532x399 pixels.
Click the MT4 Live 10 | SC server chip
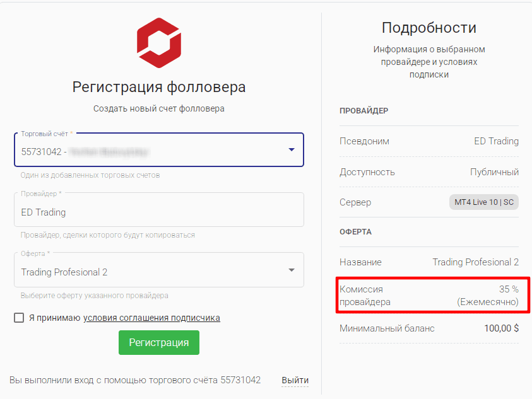[484, 202]
